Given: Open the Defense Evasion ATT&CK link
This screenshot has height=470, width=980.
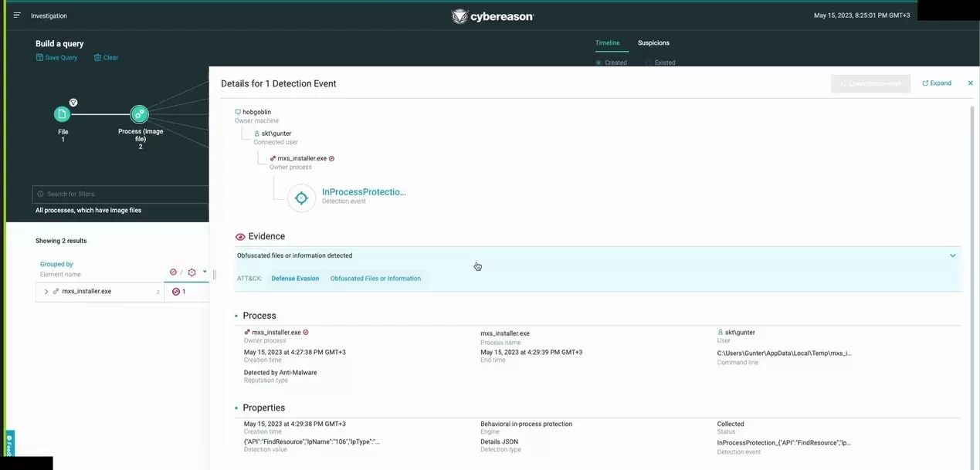Looking at the screenshot, I should 295,279.
